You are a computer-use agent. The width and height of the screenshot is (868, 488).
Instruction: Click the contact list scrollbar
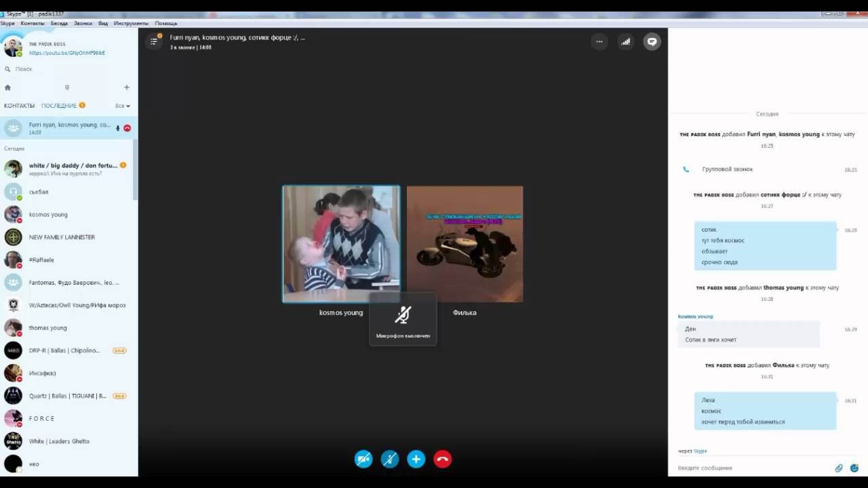[135, 169]
